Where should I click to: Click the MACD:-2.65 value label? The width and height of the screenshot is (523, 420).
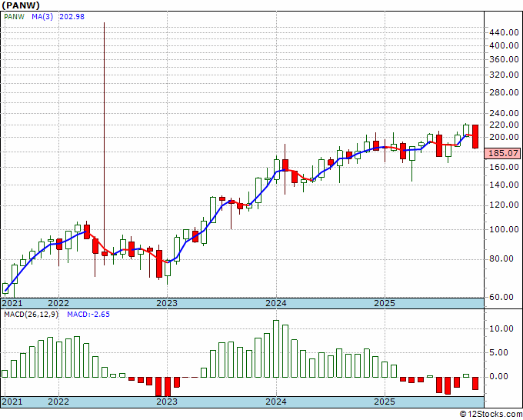coord(88,315)
